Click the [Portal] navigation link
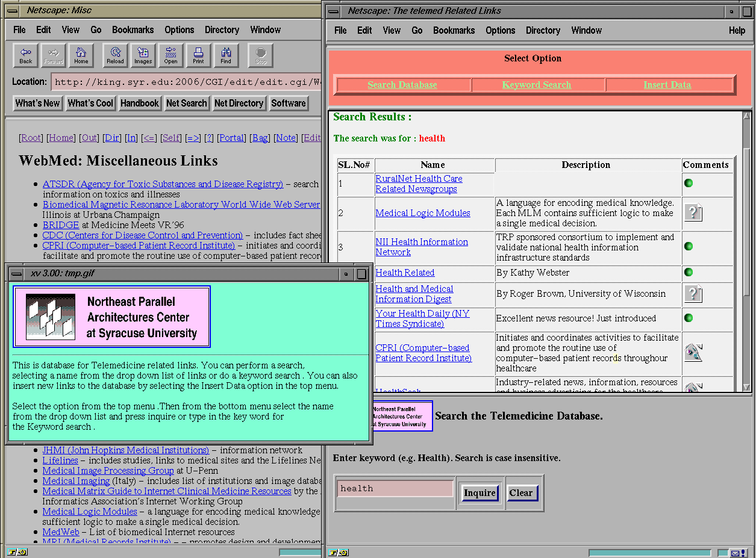The width and height of the screenshot is (756, 558). [x=231, y=138]
